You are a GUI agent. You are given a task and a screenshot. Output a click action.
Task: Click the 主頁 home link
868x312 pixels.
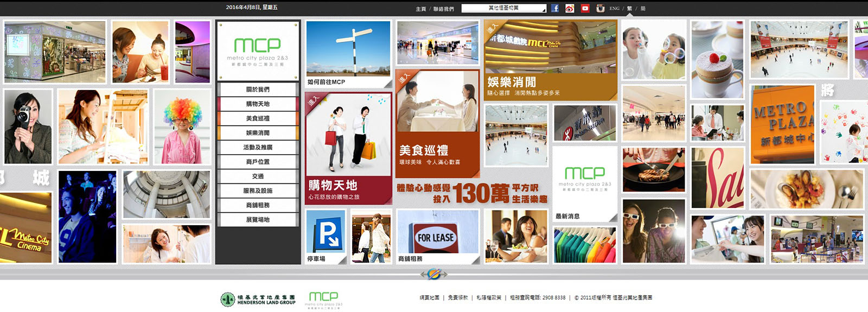[x=420, y=9]
